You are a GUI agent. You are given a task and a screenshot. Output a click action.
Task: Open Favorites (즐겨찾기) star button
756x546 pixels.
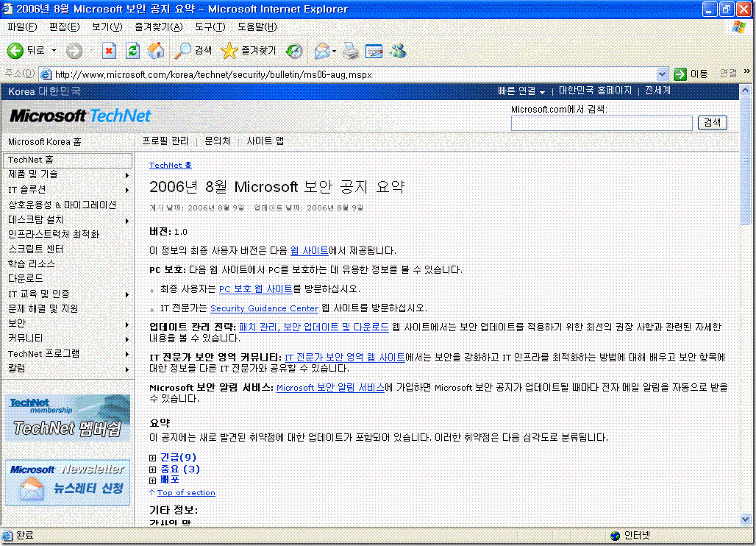point(249,50)
